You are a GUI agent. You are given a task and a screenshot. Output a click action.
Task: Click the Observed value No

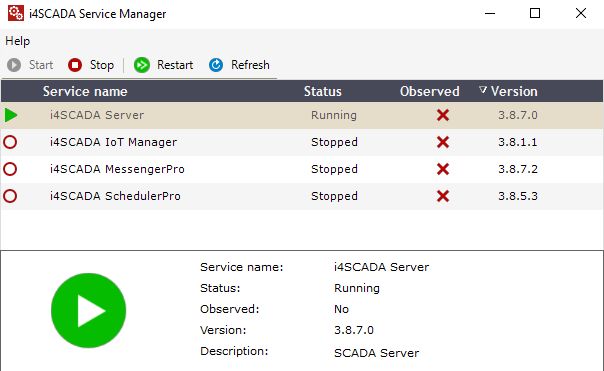341,309
